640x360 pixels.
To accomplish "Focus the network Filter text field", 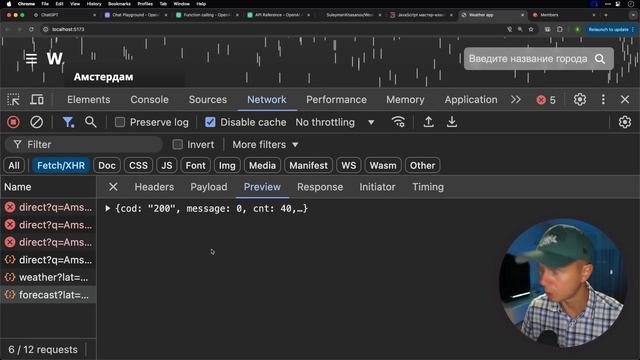I will click(x=84, y=144).
